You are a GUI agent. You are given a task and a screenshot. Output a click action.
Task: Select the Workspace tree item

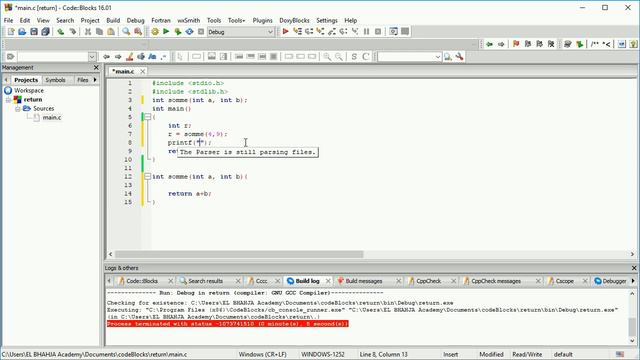click(x=29, y=90)
